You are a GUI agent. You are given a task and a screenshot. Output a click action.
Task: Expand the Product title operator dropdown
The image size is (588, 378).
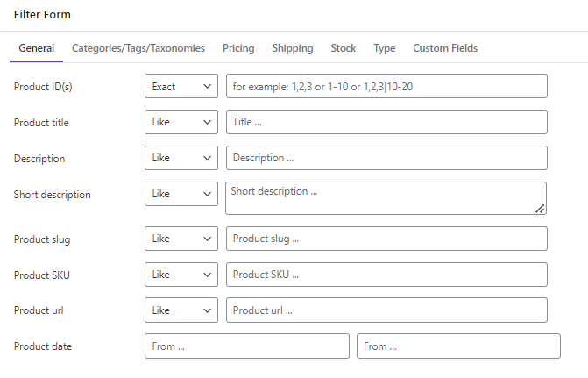(181, 122)
